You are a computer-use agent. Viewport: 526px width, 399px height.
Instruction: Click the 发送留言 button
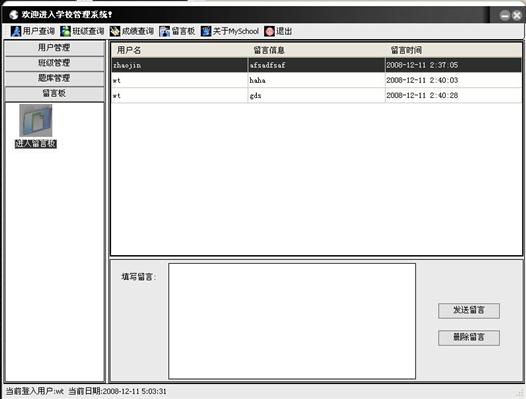(469, 310)
